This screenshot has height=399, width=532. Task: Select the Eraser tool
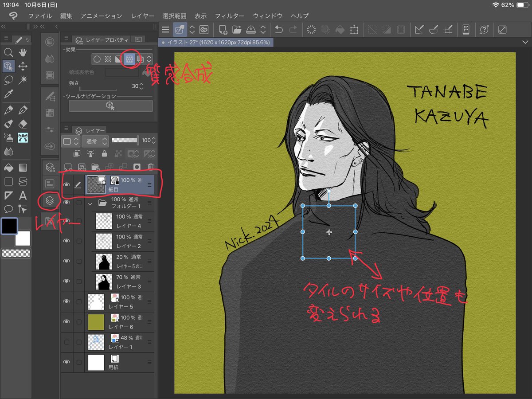click(x=23, y=124)
